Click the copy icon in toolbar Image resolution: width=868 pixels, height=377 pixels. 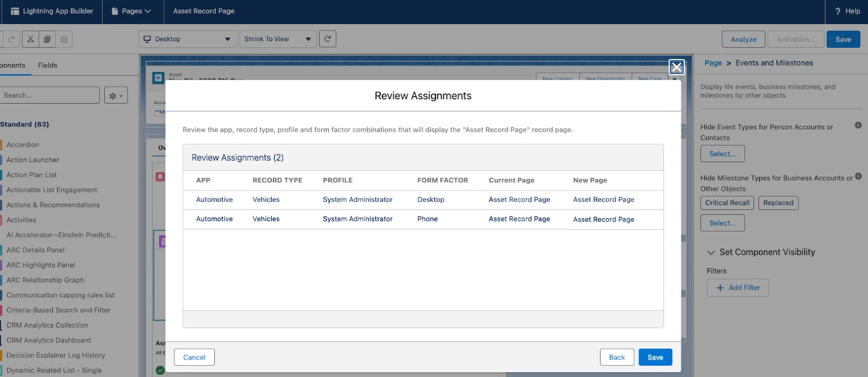pos(47,39)
